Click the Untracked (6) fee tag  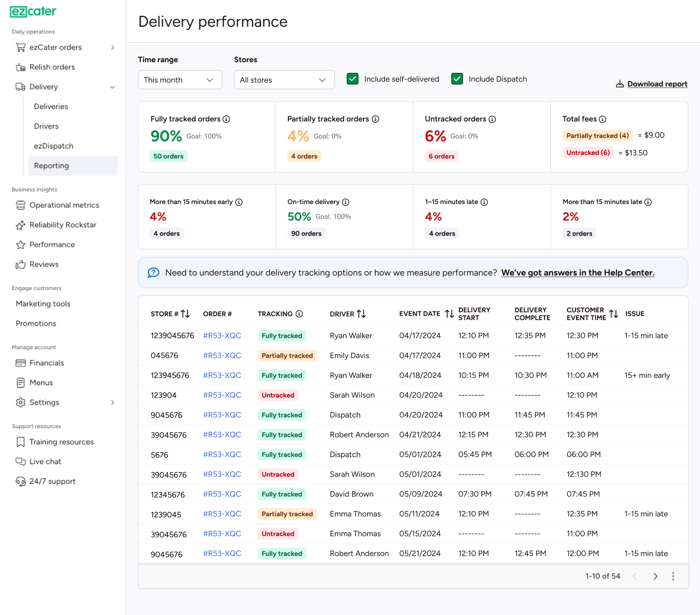click(x=588, y=153)
